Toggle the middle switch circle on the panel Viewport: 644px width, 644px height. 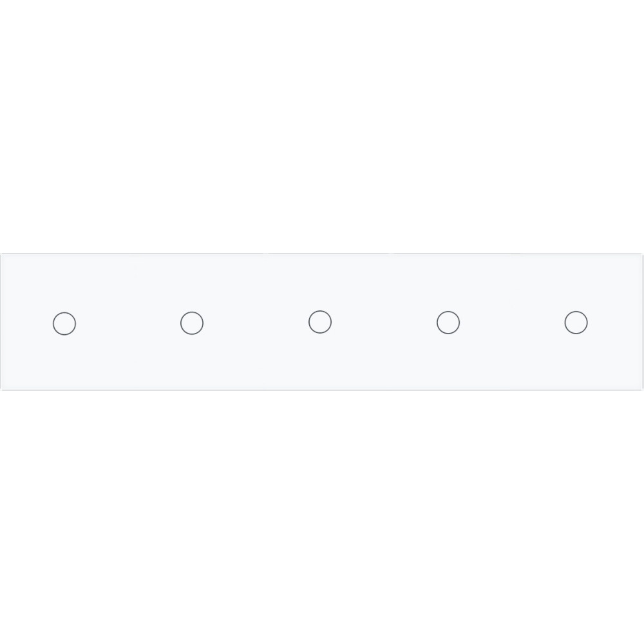point(320,322)
